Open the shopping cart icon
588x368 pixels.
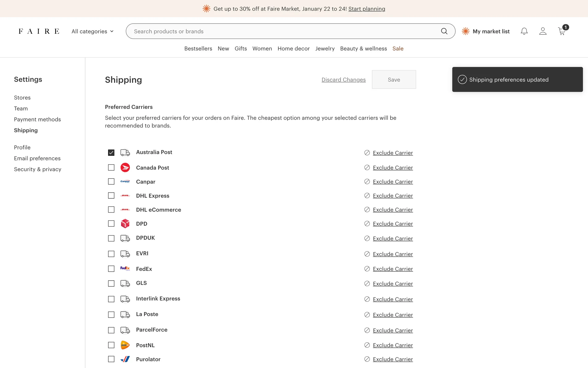[x=562, y=31]
